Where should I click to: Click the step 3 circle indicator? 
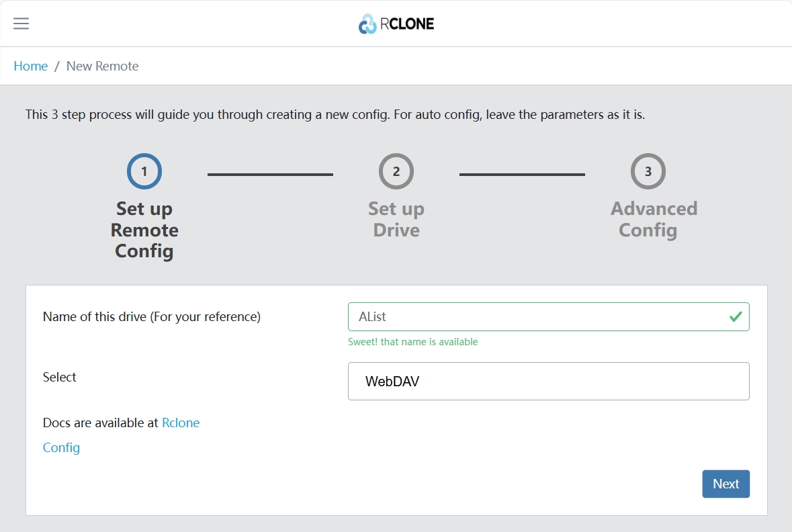(x=648, y=171)
